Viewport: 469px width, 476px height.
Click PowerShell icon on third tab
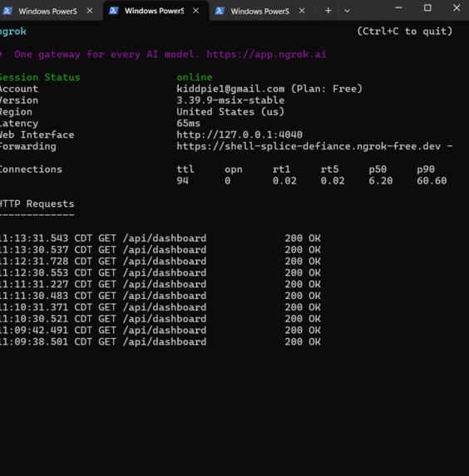tap(220, 11)
